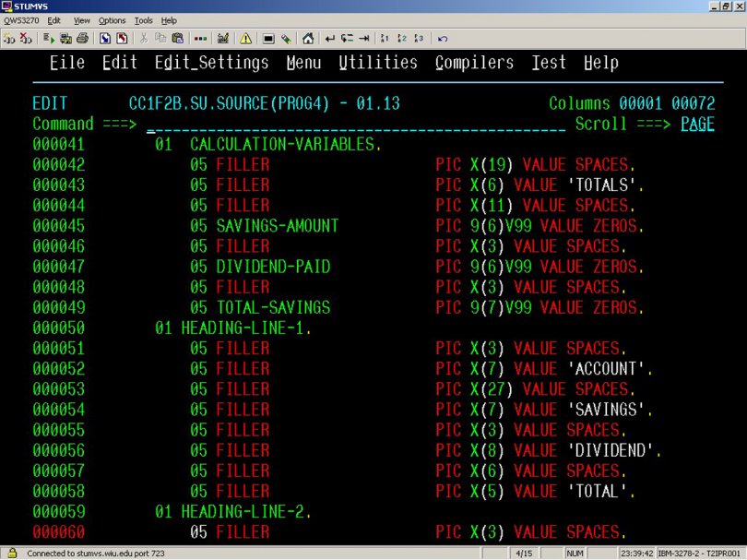The image size is (747, 560).
Task: Open the ISPF Utilities menu
Action: (x=377, y=63)
